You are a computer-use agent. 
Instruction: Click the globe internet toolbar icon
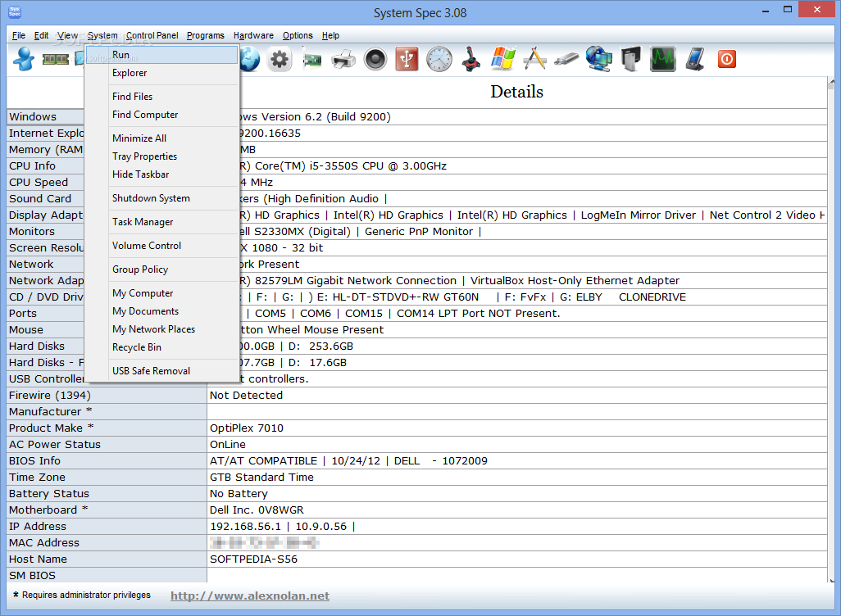(250, 59)
